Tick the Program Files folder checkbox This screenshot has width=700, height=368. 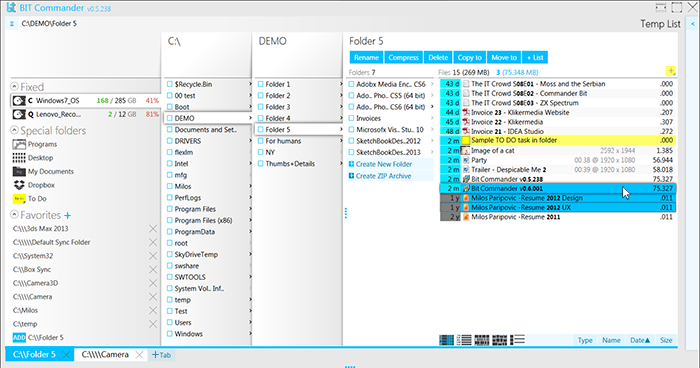click(x=170, y=209)
